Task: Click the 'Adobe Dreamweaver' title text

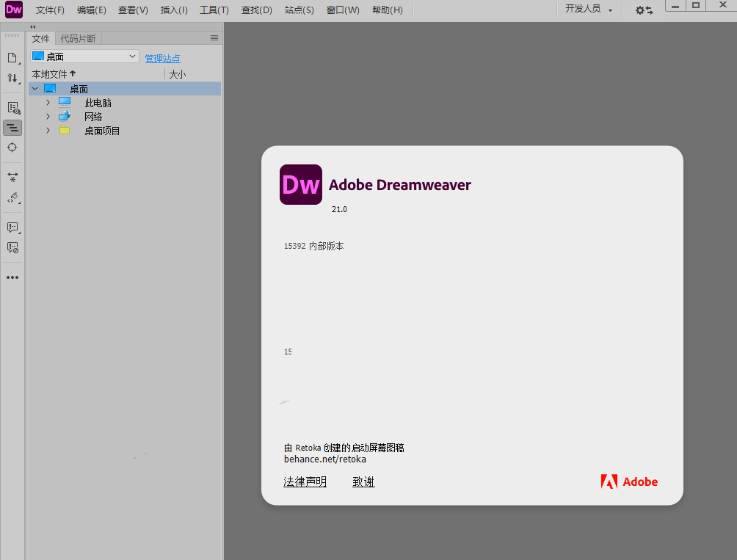Action: (400, 185)
